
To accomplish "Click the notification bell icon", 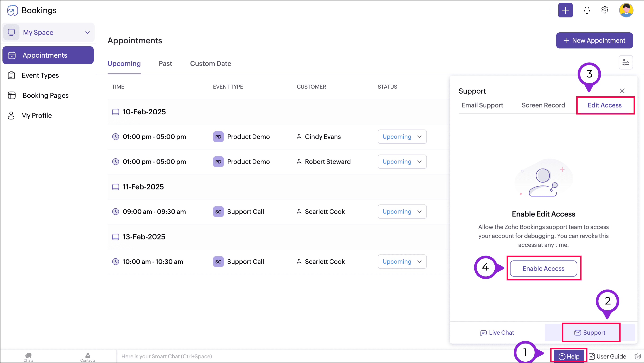I will (x=587, y=10).
